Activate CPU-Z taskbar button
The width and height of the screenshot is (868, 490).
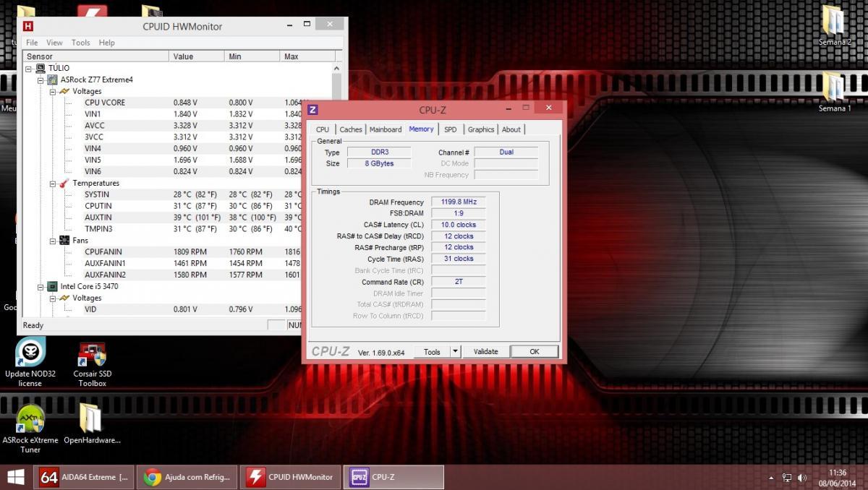click(393, 477)
